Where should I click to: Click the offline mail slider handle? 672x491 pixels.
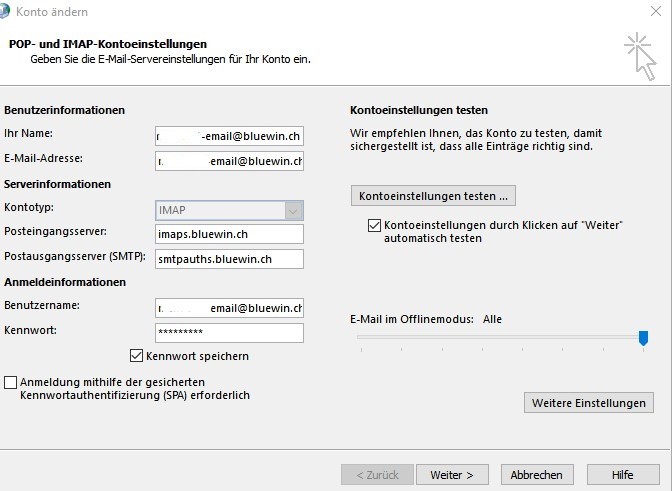tap(643, 338)
